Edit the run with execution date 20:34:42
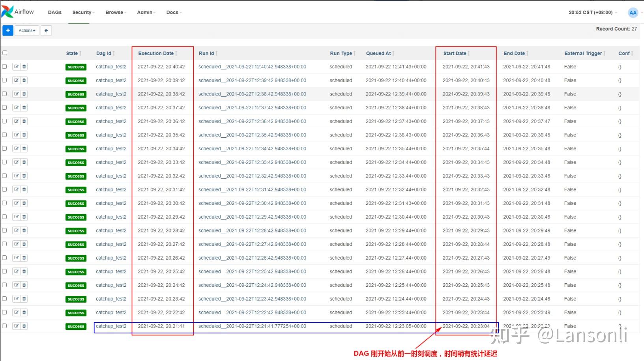 [x=16, y=149]
